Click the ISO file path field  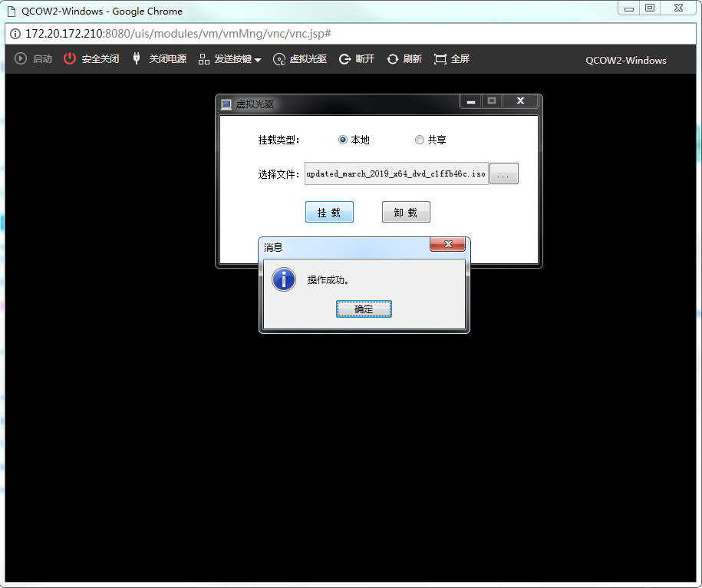(396, 173)
